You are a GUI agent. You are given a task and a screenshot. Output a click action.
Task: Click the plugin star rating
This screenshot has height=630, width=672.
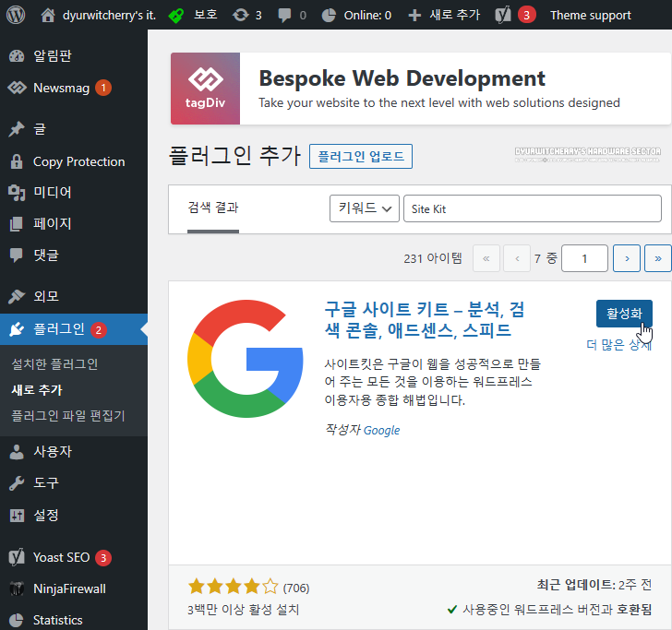pyautogui.click(x=234, y=587)
